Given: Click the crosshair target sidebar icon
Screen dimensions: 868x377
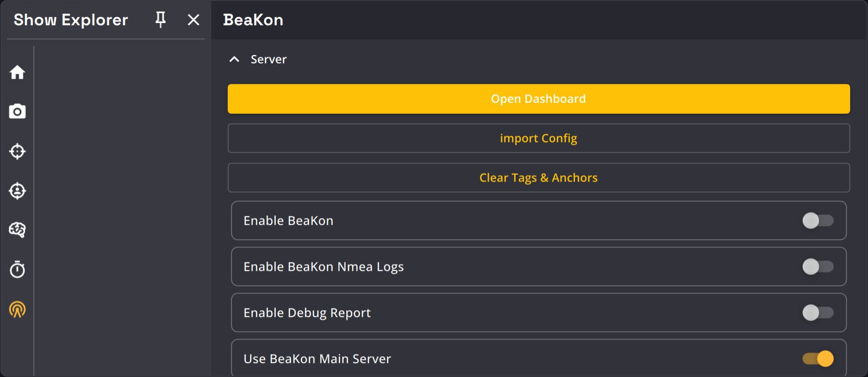Looking at the screenshot, I should [x=17, y=151].
